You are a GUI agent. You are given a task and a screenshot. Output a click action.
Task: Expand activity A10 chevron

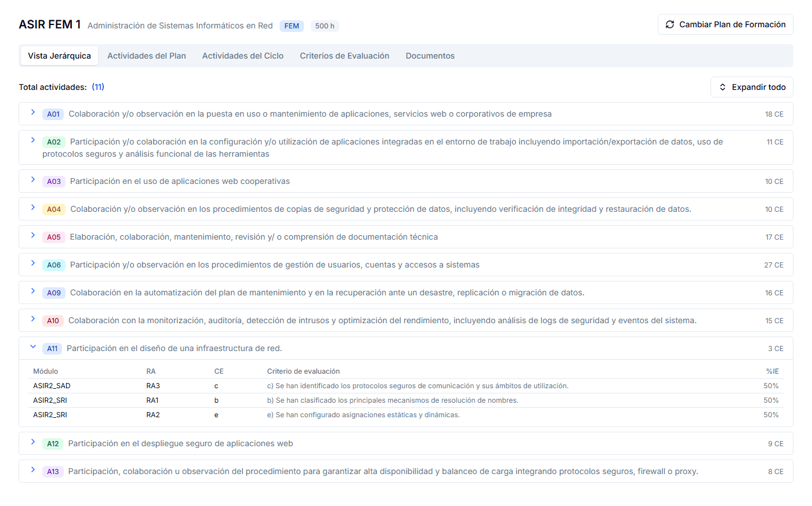point(33,319)
